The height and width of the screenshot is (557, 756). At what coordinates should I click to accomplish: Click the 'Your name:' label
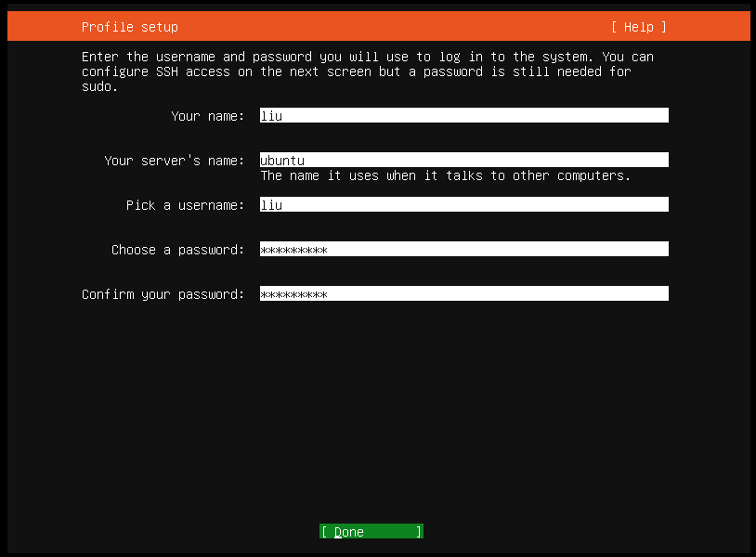point(208,116)
